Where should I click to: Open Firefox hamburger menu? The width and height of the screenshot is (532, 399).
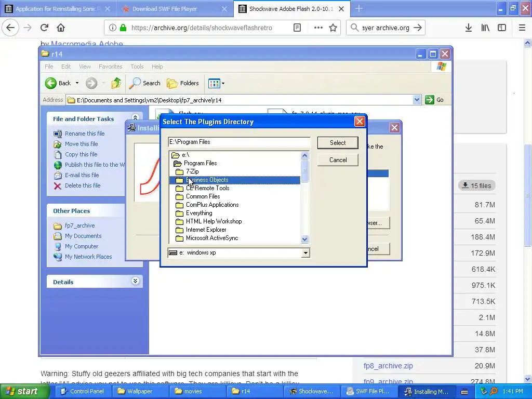(x=522, y=28)
